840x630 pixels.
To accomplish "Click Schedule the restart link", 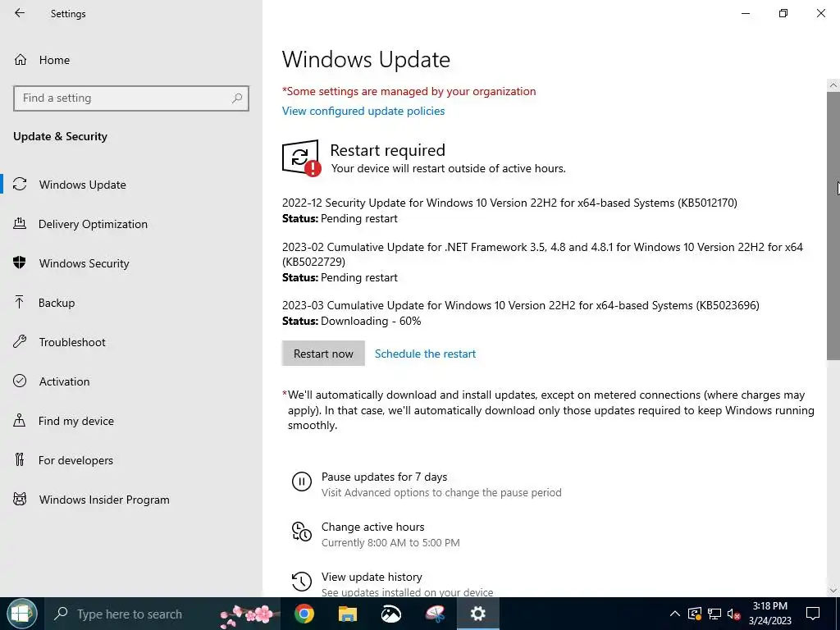I will pyautogui.click(x=426, y=354).
